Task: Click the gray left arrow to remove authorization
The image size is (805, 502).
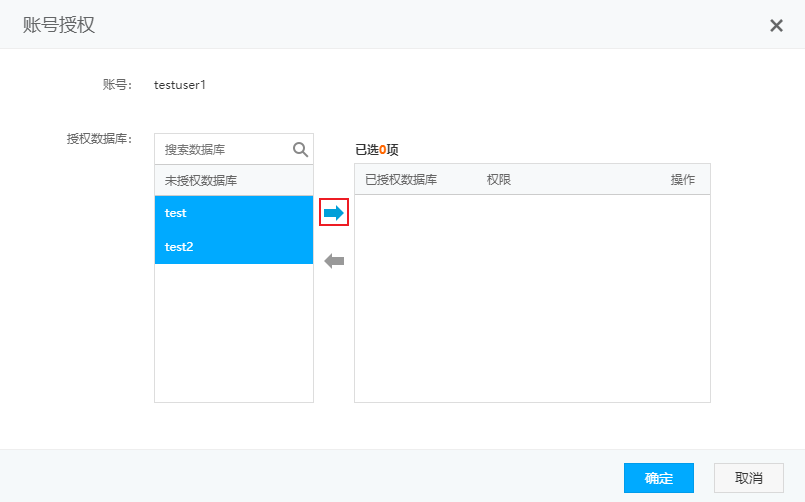Action: point(334,261)
